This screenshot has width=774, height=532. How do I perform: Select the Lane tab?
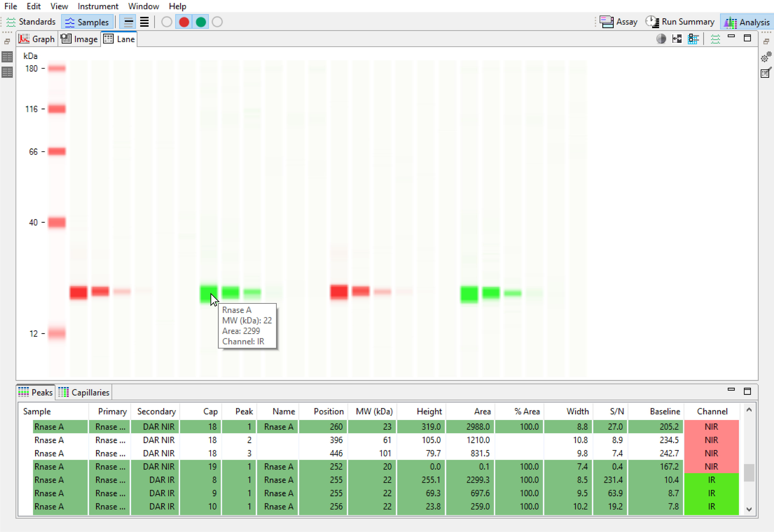point(119,39)
